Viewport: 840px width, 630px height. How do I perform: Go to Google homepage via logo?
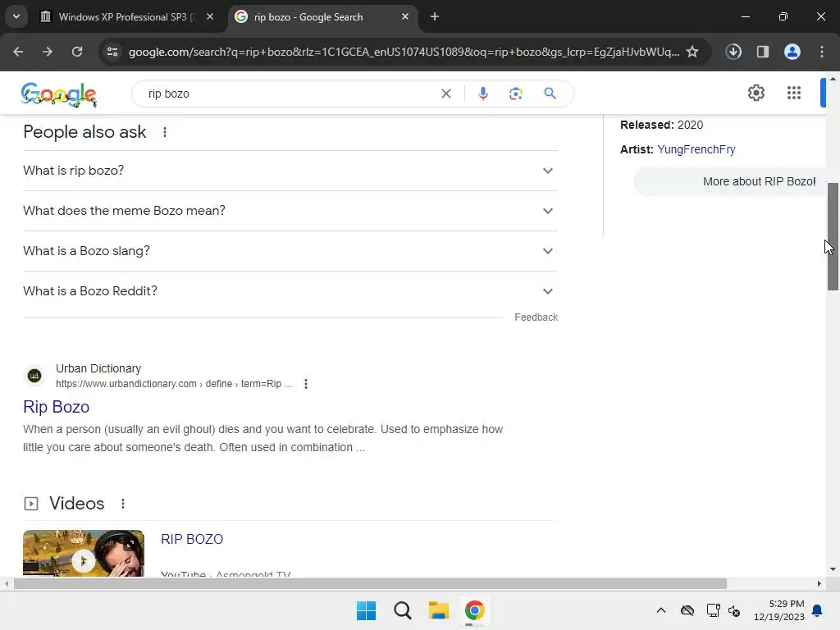[59, 94]
